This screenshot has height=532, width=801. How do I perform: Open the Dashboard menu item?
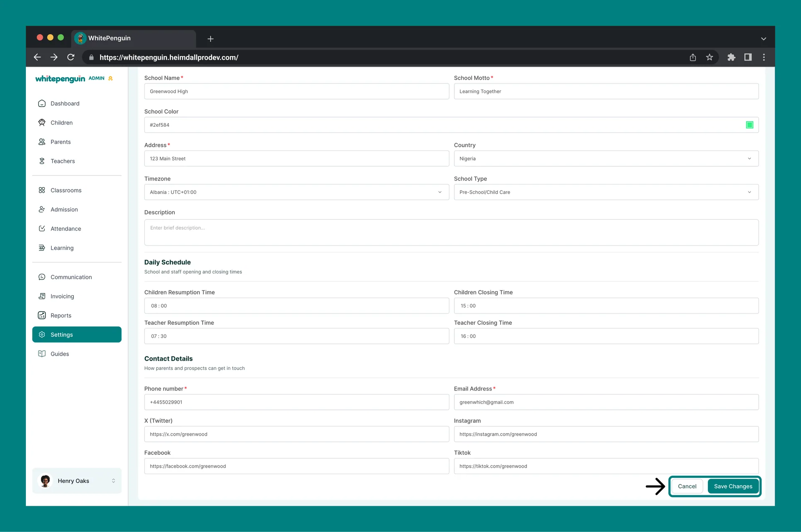coord(77,103)
